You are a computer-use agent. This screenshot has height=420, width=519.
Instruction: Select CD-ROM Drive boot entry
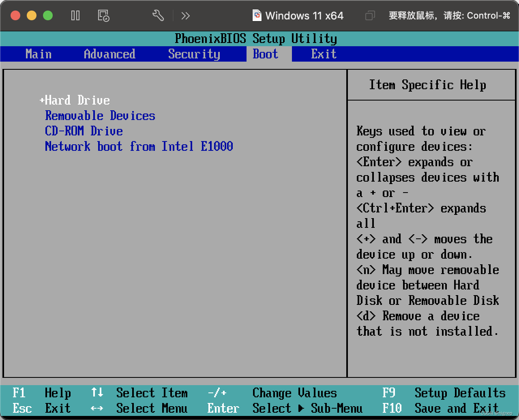[84, 131]
